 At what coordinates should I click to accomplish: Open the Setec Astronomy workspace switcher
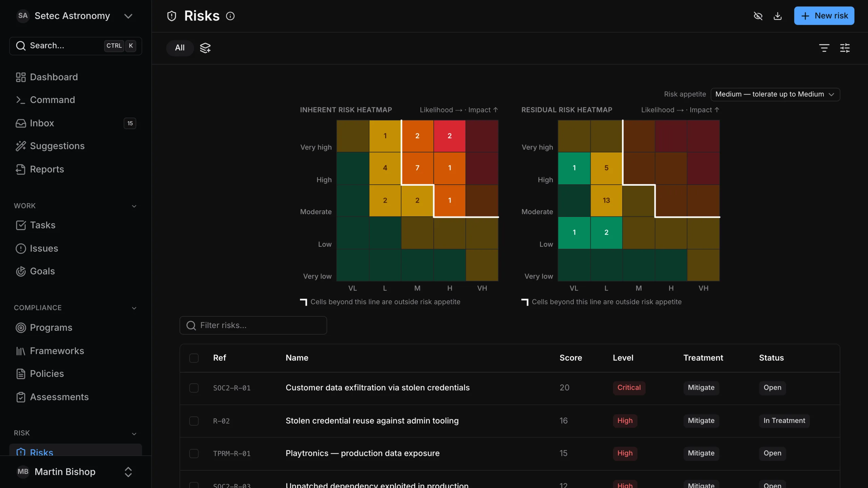coord(75,16)
